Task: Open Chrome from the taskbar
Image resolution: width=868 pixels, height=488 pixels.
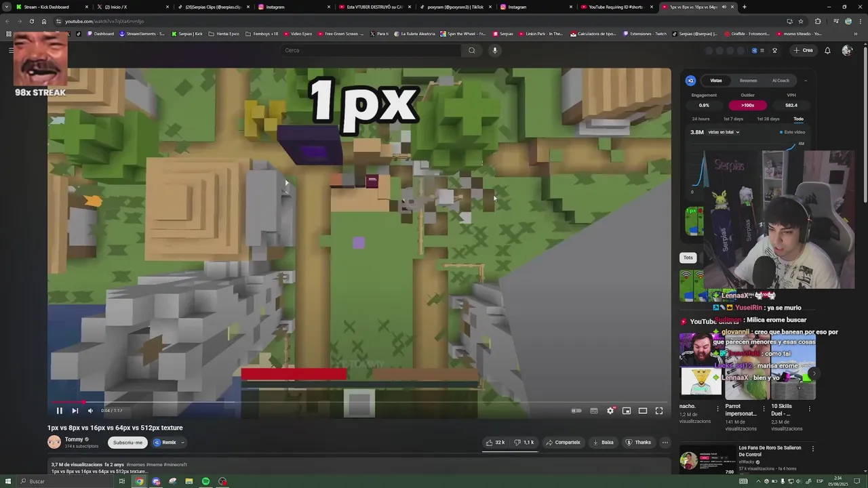Action: [x=139, y=481]
